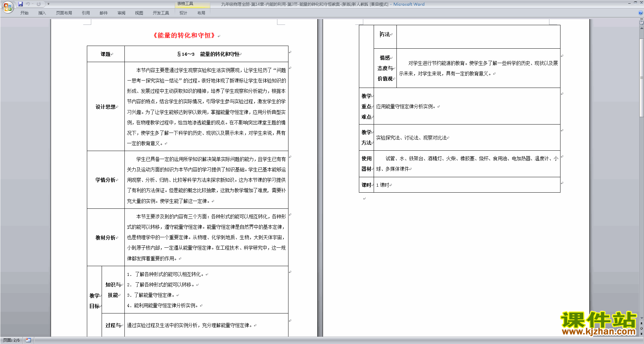Minimize the Word window

629,3
